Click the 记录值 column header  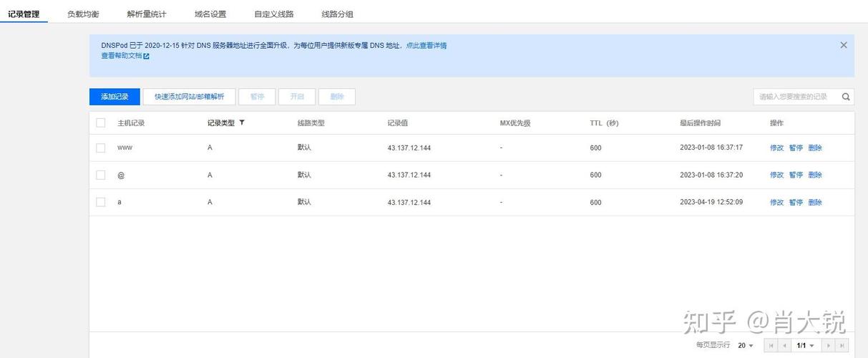[398, 123]
